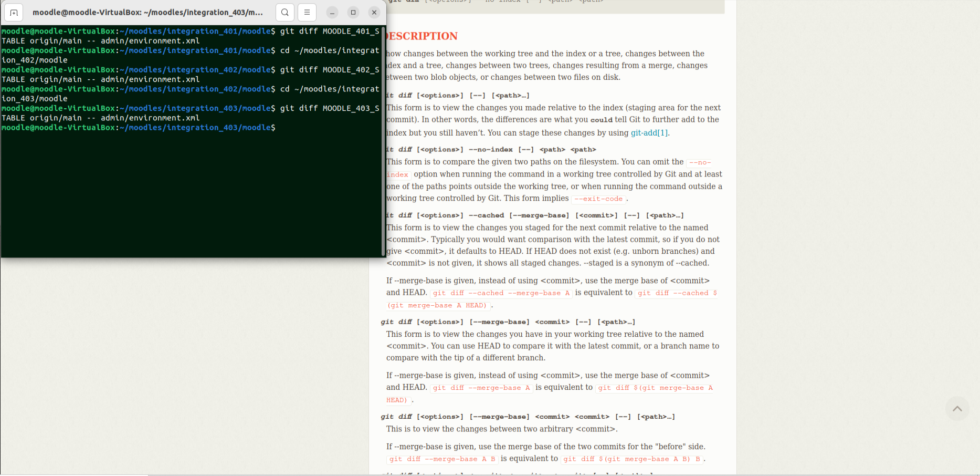The height and width of the screenshot is (476, 980).
Task: Open the terminal hamburger menu
Action: tap(307, 12)
